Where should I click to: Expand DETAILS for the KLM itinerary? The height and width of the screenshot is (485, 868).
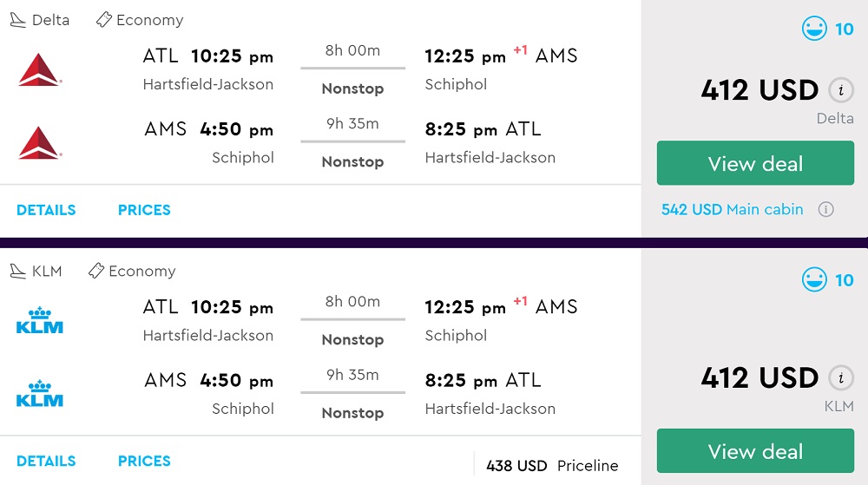[46, 461]
